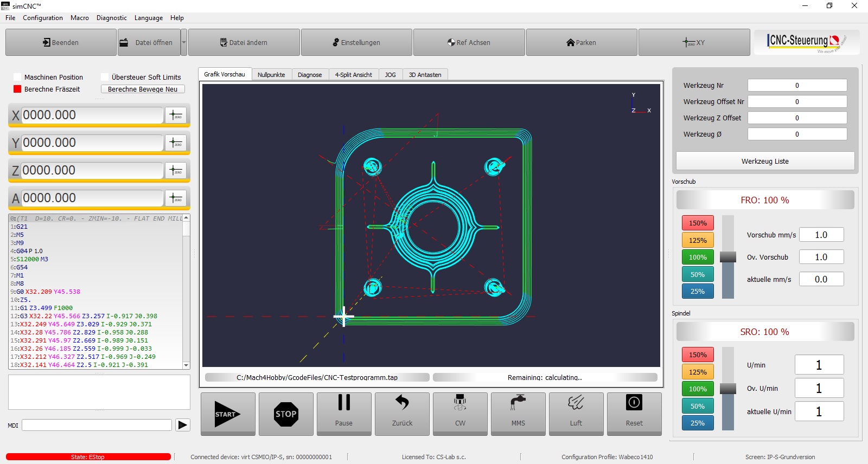Click the Ref Achsen button
Viewport: 868px width, 464px height.
click(x=469, y=42)
